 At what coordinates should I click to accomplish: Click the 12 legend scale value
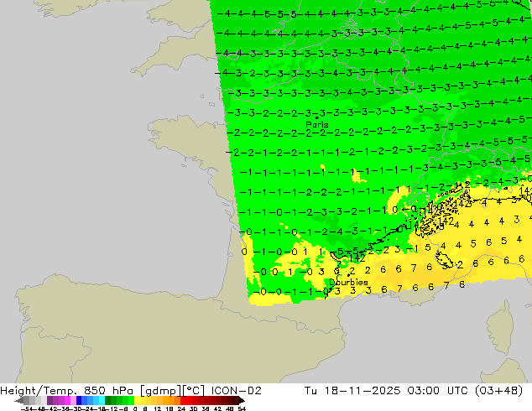[158, 408]
